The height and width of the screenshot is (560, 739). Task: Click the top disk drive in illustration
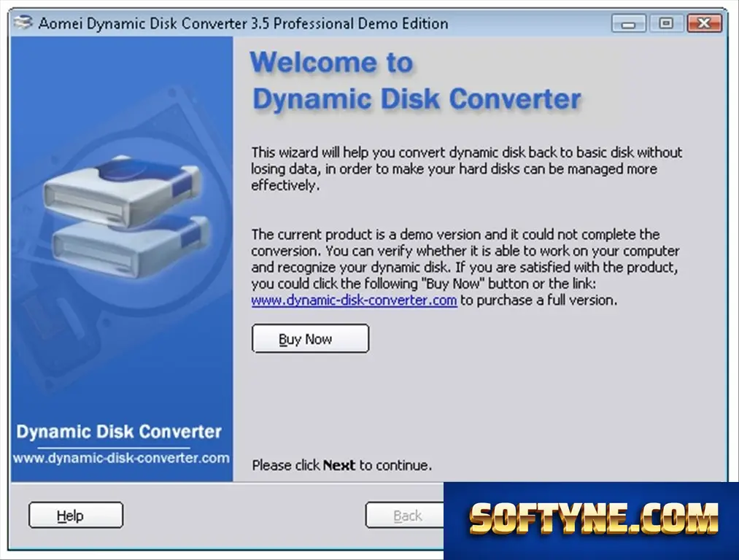click(122, 191)
